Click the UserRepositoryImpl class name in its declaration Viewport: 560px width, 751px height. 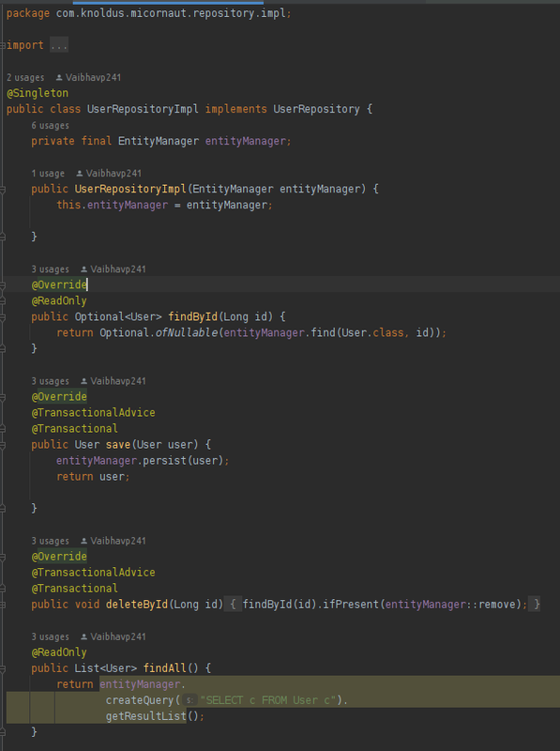tap(143, 109)
